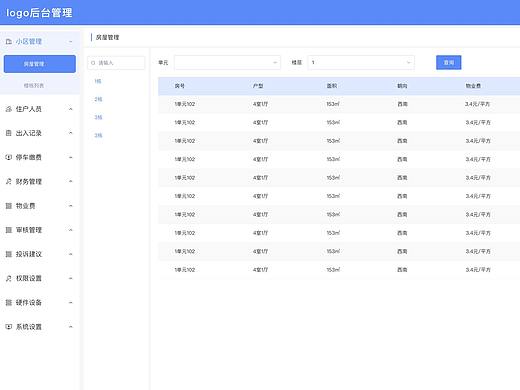This screenshot has width=520, height=390.
Task: Click the icon next to 投诉建议
Action: (x=9, y=254)
